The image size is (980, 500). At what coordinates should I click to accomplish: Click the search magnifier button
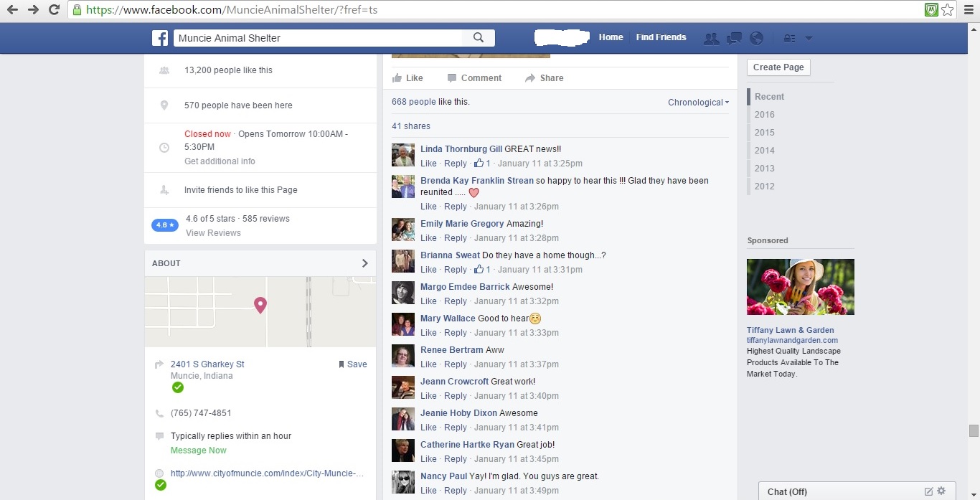479,38
